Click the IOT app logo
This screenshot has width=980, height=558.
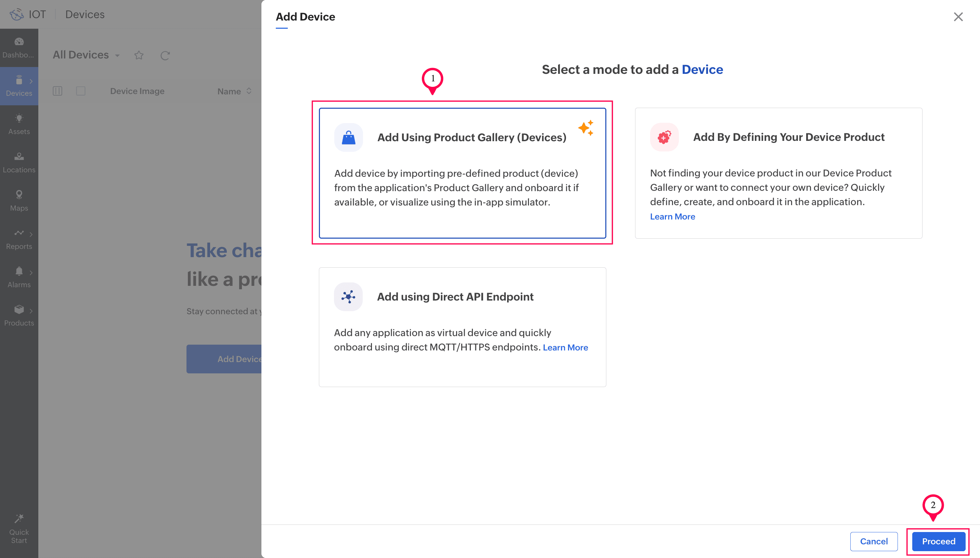click(x=17, y=14)
